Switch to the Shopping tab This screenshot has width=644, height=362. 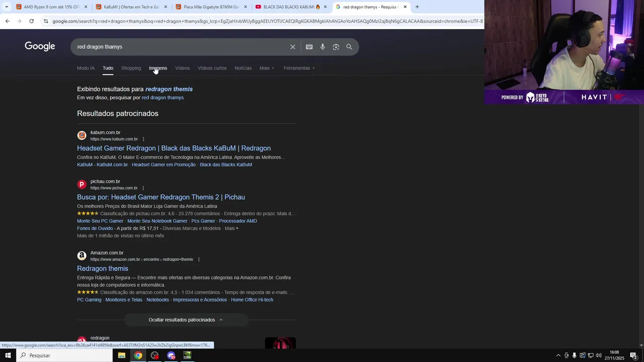click(131, 68)
